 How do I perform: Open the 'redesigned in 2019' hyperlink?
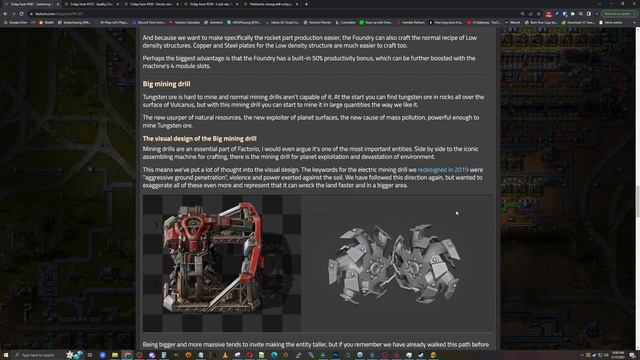click(x=443, y=169)
